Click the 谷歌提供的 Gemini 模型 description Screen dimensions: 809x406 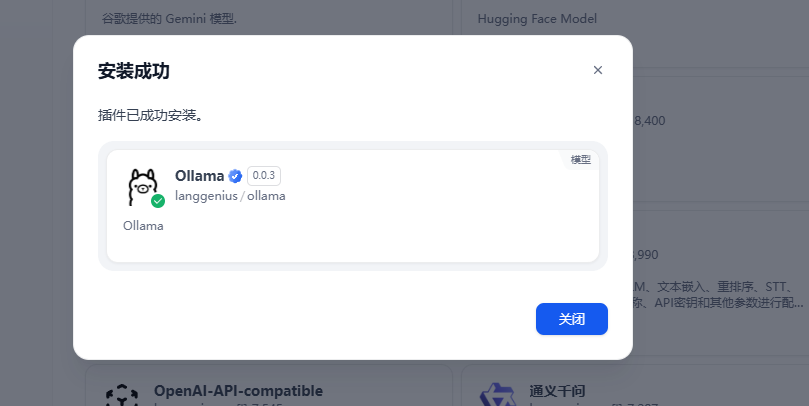coord(169,19)
